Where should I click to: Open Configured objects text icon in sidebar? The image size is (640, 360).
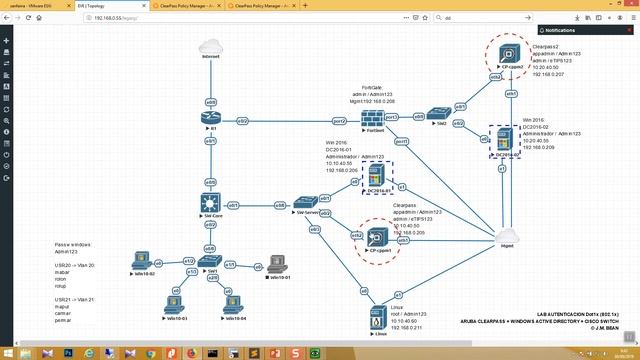click(x=6, y=87)
